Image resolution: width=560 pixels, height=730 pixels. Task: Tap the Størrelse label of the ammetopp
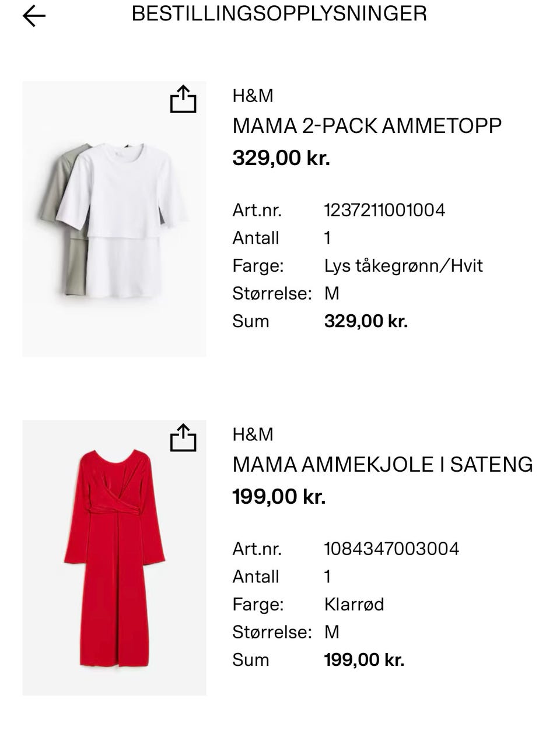(272, 293)
